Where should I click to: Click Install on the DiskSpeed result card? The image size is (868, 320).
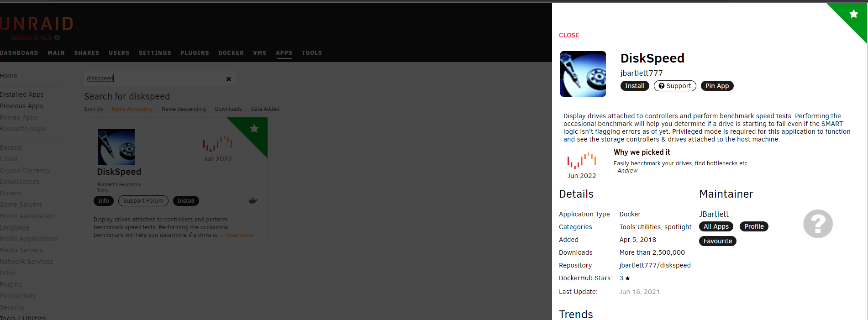[186, 201]
